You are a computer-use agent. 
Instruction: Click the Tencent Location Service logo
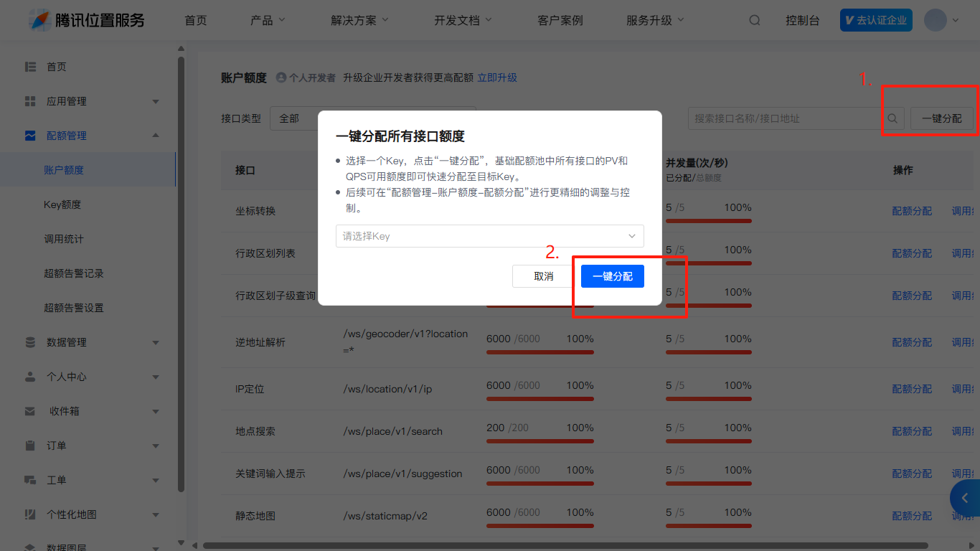coord(87,20)
